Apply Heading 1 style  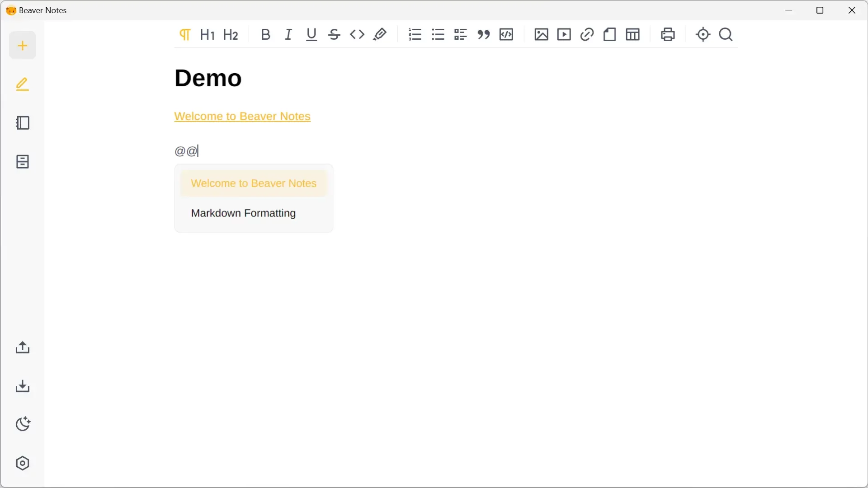pos(208,34)
